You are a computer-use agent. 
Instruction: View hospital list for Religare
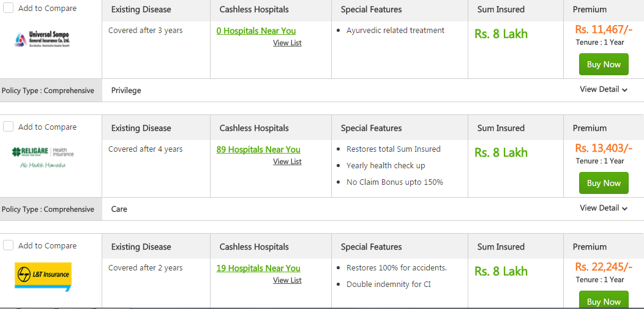(x=287, y=162)
